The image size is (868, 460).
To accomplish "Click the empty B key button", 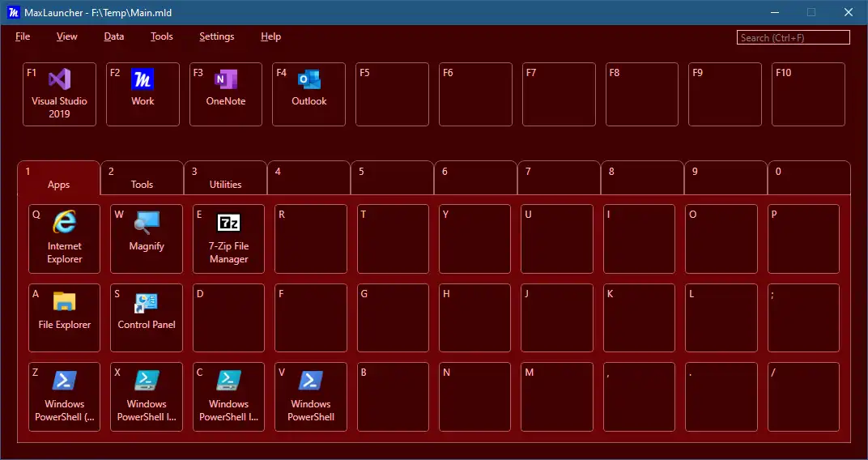I will click(393, 397).
